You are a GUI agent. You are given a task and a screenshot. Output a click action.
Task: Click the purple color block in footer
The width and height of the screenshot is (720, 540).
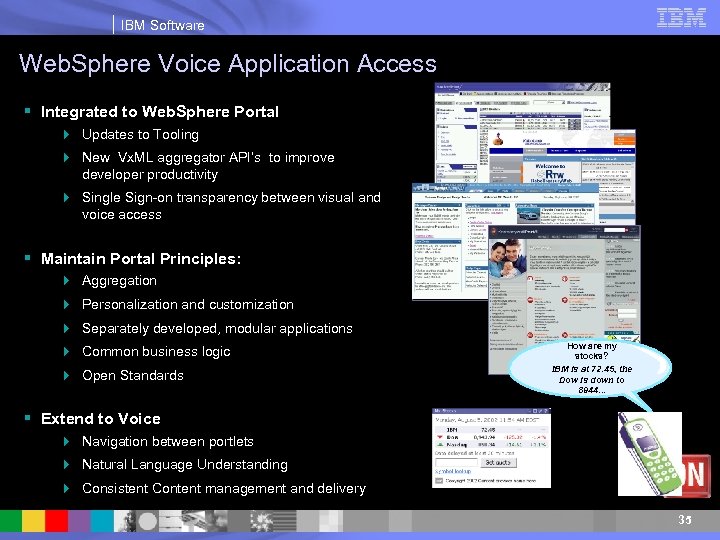(x=79, y=521)
